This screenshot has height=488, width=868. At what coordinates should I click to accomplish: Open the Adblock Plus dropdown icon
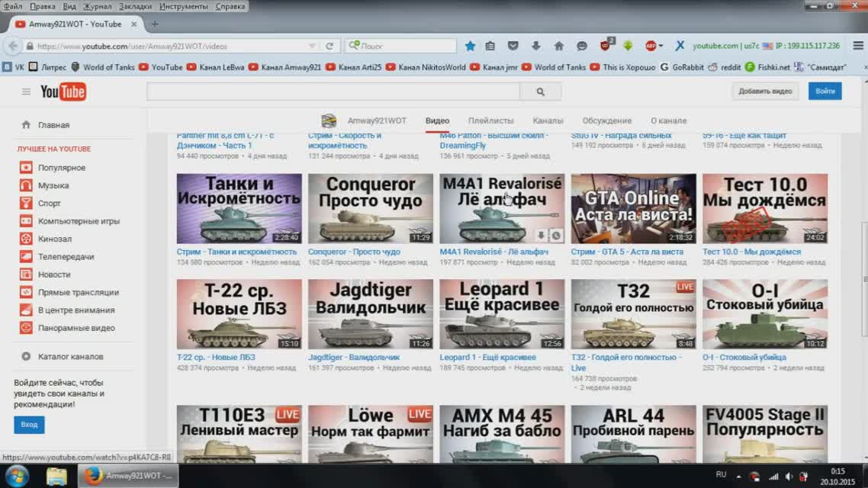pyautogui.click(x=654, y=46)
